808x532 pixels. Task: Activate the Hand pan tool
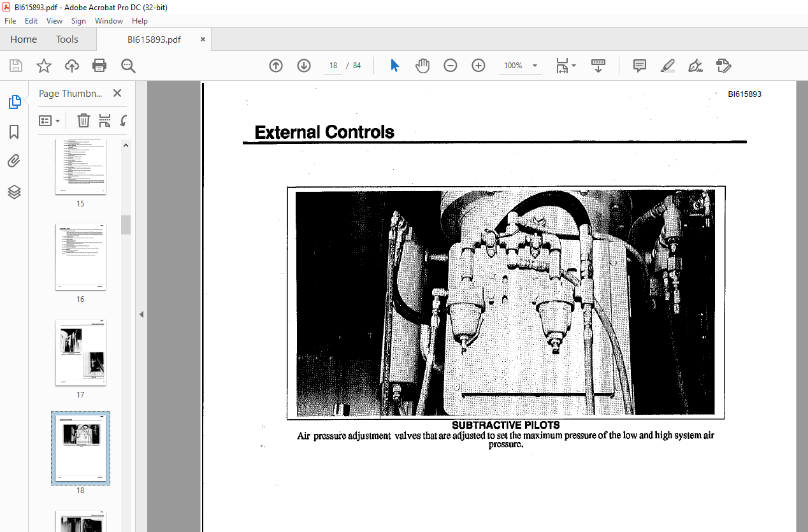(x=422, y=66)
